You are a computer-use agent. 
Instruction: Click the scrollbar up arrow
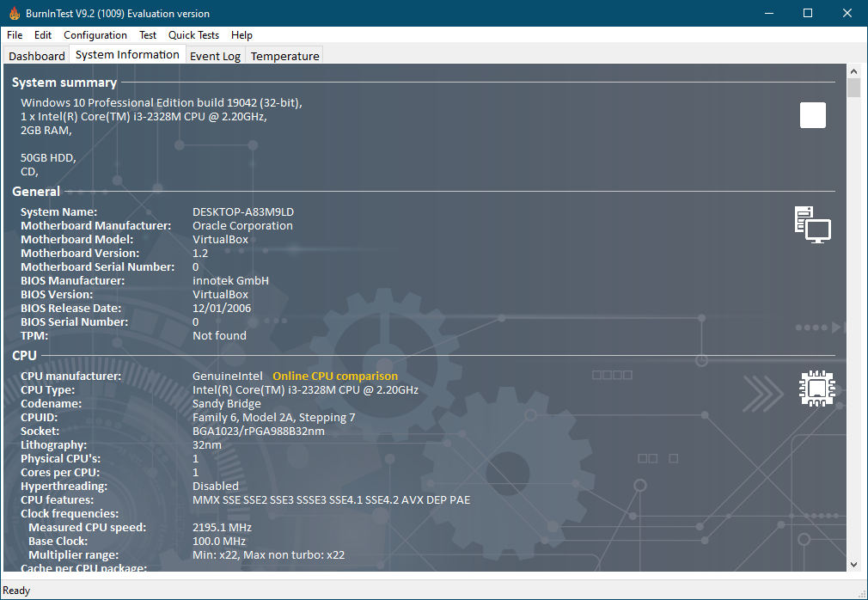click(853, 71)
